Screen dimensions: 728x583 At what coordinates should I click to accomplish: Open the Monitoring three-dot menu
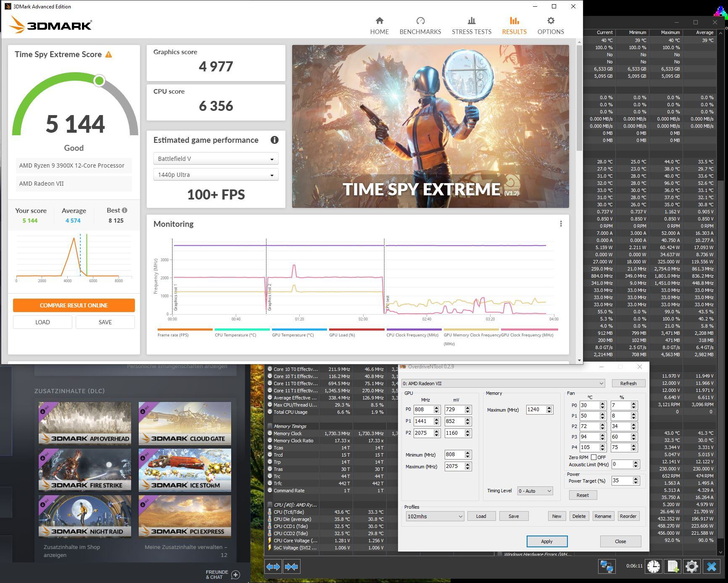coord(561,224)
